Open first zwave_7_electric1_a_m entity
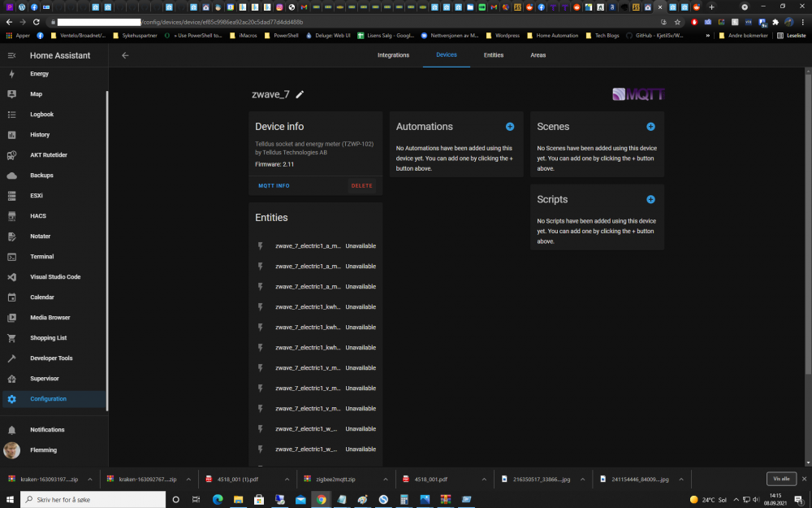 point(309,245)
